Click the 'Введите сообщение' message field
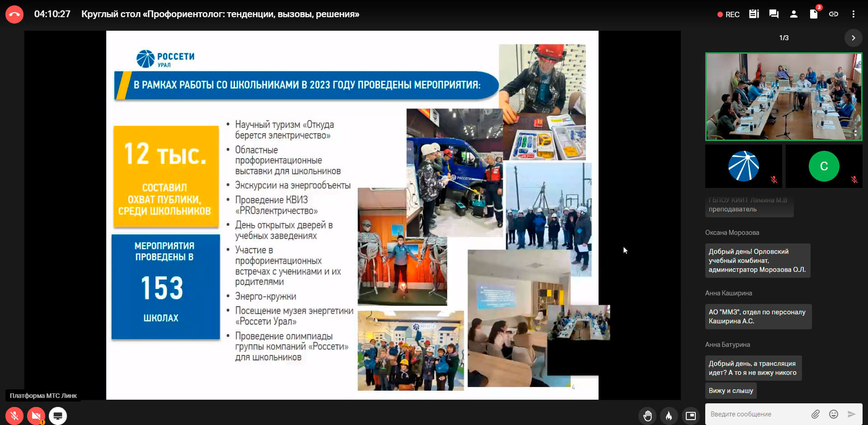 click(x=757, y=414)
